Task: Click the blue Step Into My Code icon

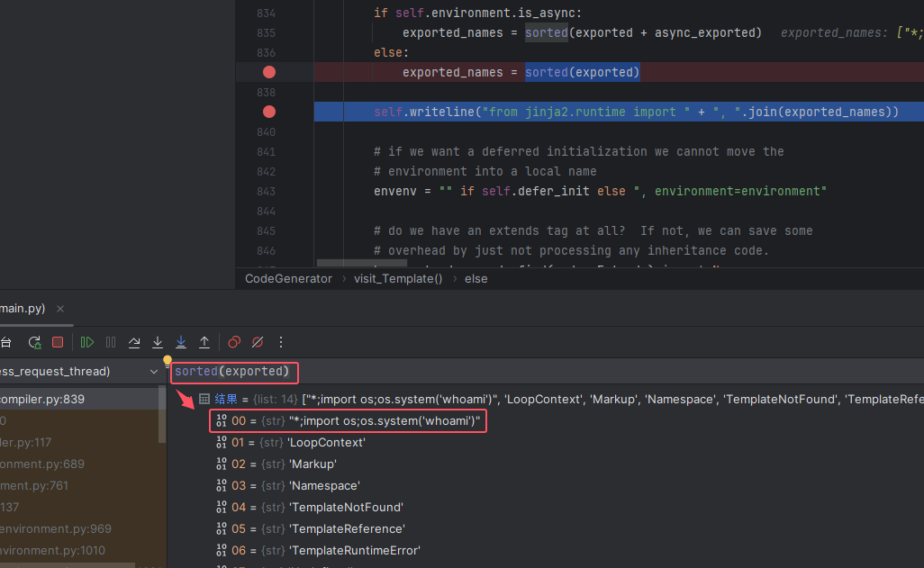Action: [x=181, y=342]
